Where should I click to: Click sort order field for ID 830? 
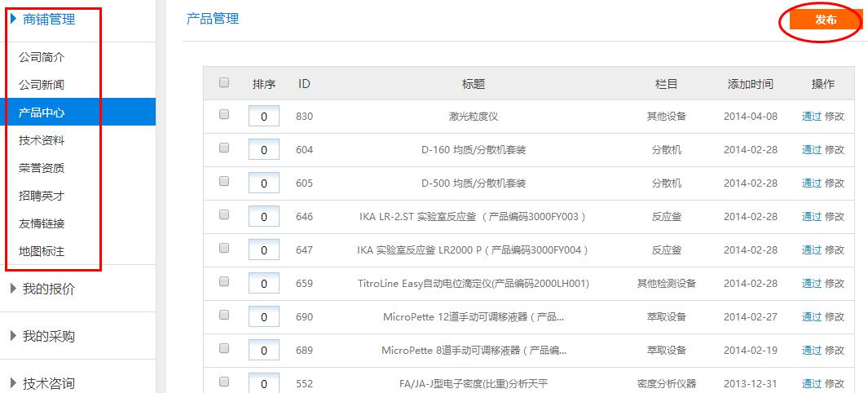click(264, 117)
